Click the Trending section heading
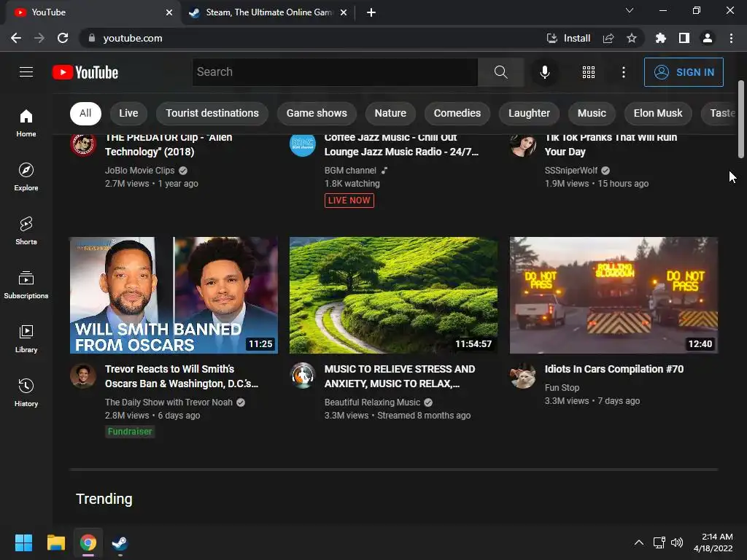 point(104,499)
